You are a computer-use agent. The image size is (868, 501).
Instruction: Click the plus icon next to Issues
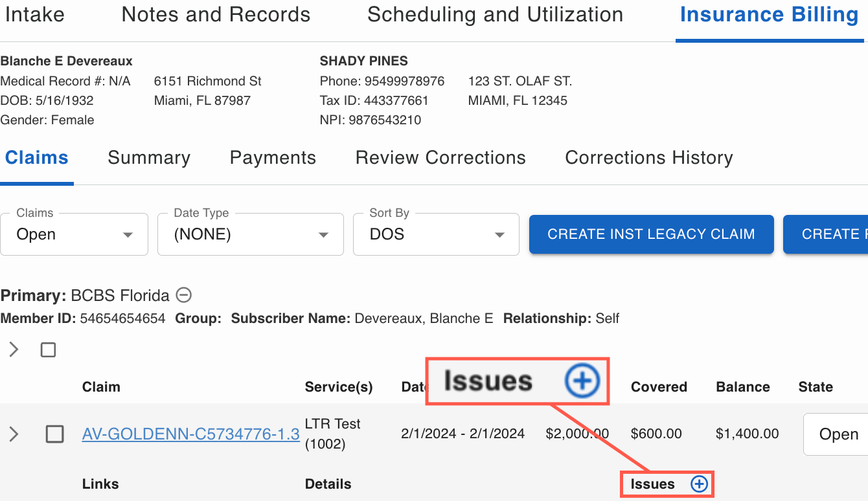[x=699, y=484]
